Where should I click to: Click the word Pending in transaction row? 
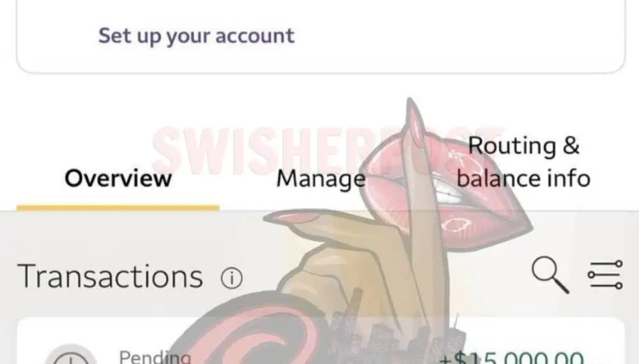point(155,357)
